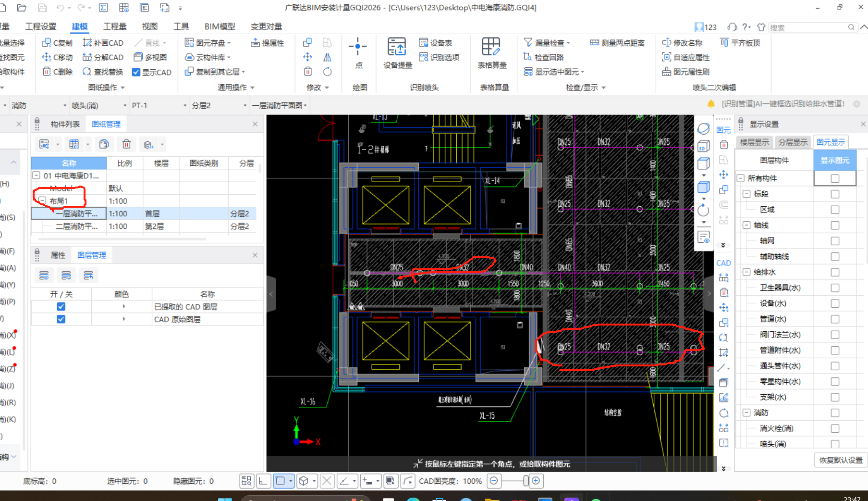Toggle the 显示CAD checkbox
The height and width of the screenshot is (501, 868).
[x=136, y=72]
